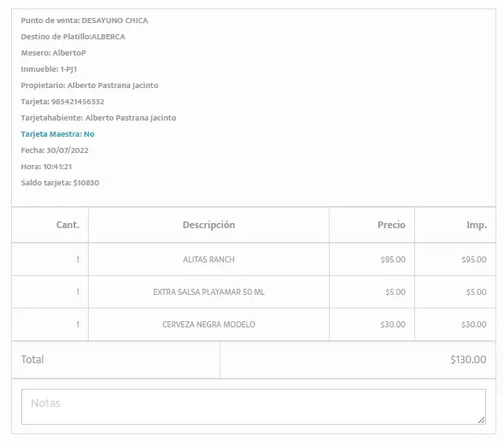
Task: Click the Punto de venta: DESAYUNO CHICA line
Action: click(85, 21)
